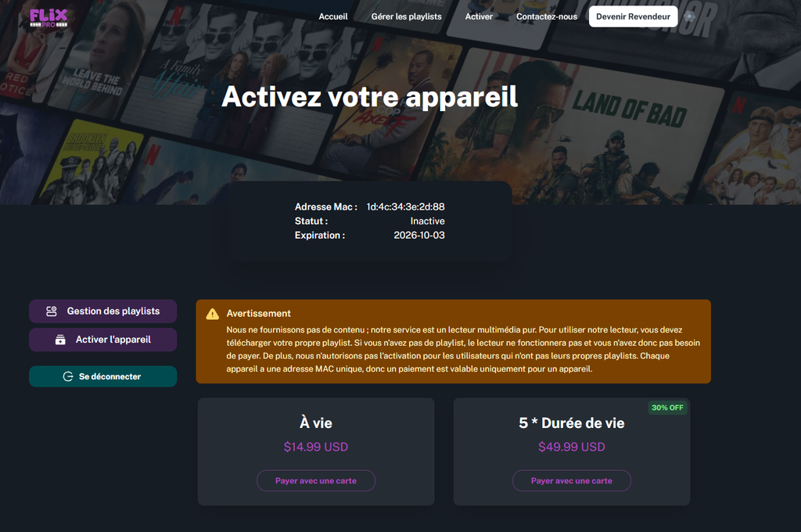The width and height of the screenshot is (801, 532).
Task: Click the $49.99 USD price
Action: coord(572,448)
